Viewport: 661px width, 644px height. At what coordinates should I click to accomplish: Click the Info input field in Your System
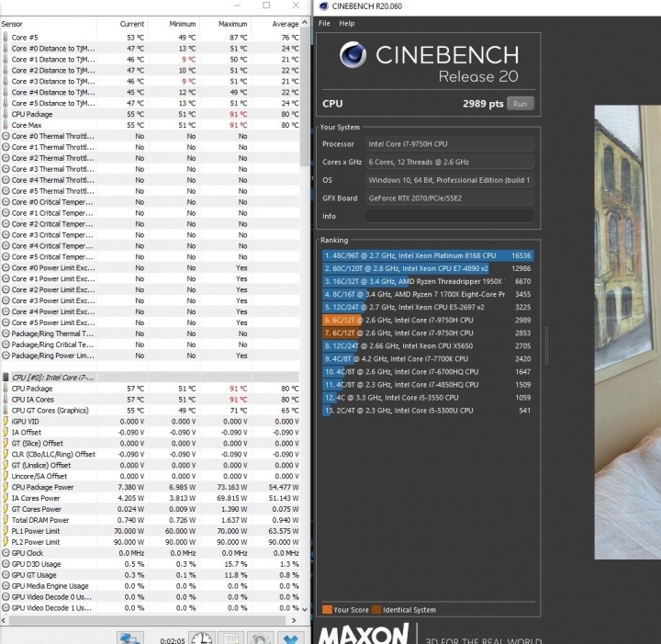click(x=449, y=217)
